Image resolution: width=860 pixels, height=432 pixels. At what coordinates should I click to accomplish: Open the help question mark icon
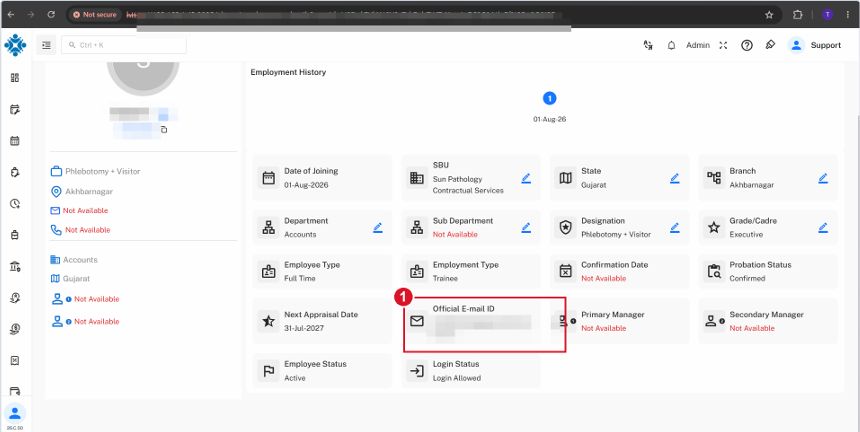[746, 46]
